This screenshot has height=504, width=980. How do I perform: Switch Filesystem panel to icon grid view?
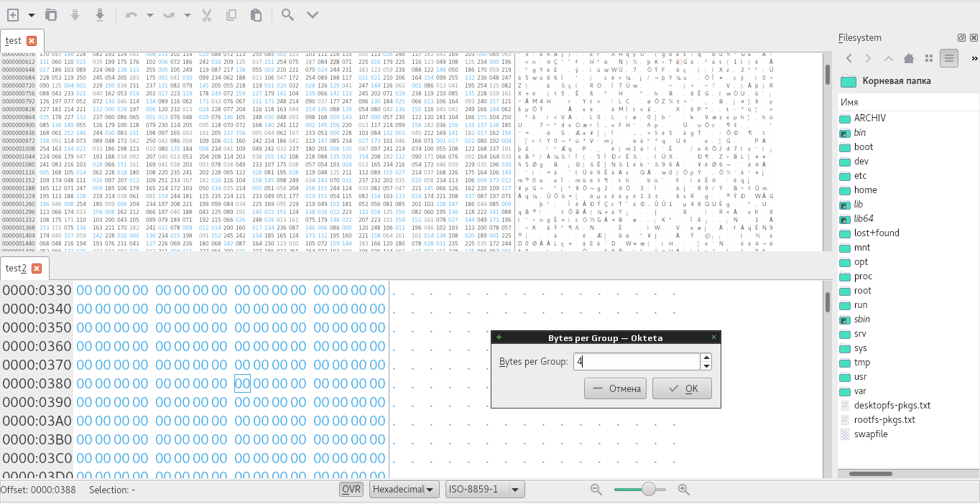coord(929,58)
